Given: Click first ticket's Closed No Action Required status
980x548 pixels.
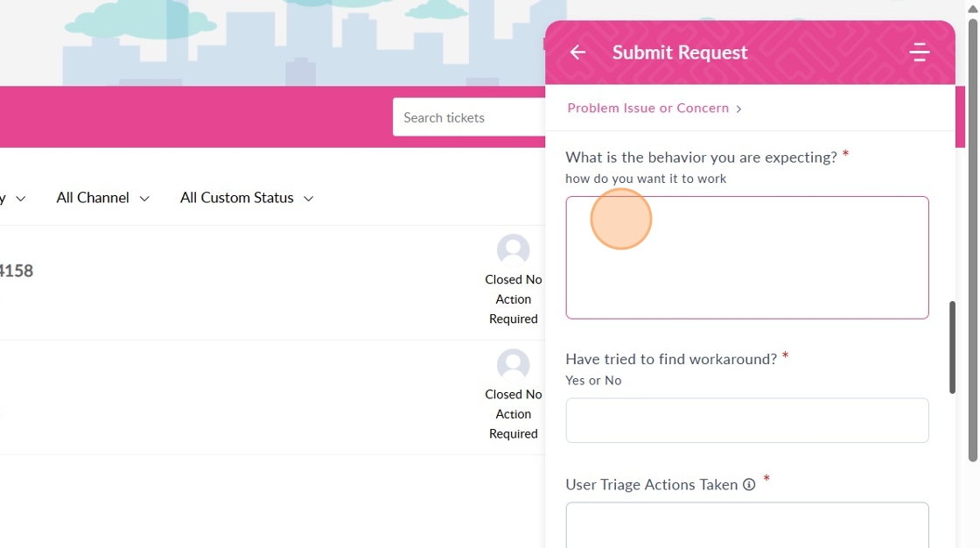Looking at the screenshot, I should click(x=514, y=299).
